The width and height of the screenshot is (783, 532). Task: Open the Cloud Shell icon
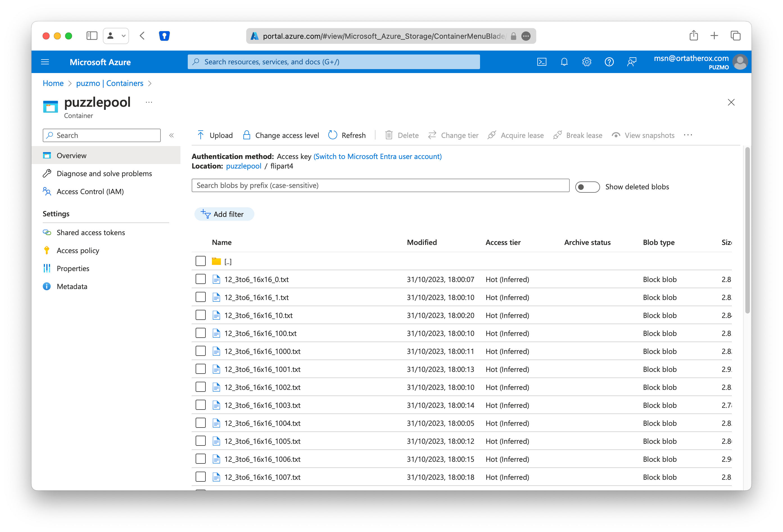(x=541, y=62)
